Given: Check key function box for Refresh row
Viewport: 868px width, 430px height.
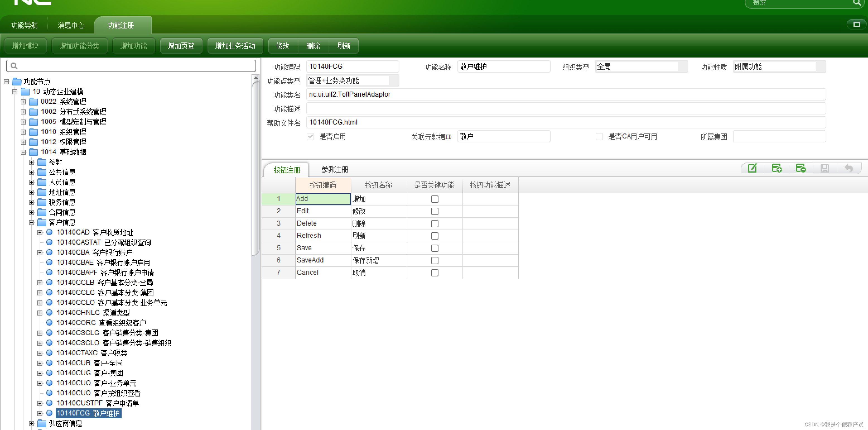Looking at the screenshot, I should [435, 236].
